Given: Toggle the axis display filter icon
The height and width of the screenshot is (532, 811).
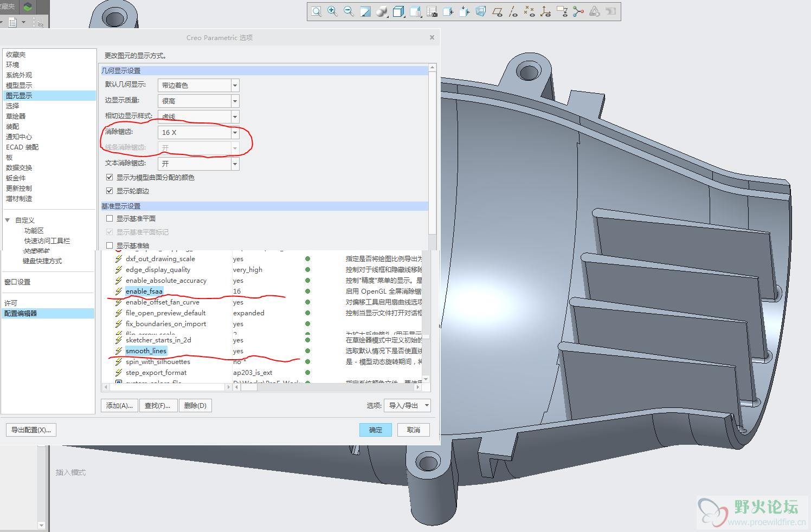Looking at the screenshot, I should [x=513, y=11].
